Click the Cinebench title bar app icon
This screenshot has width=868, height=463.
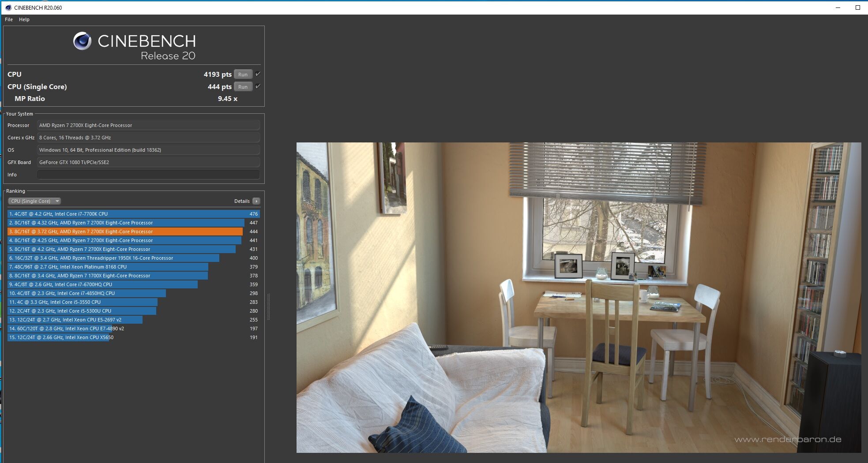click(8, 7)
